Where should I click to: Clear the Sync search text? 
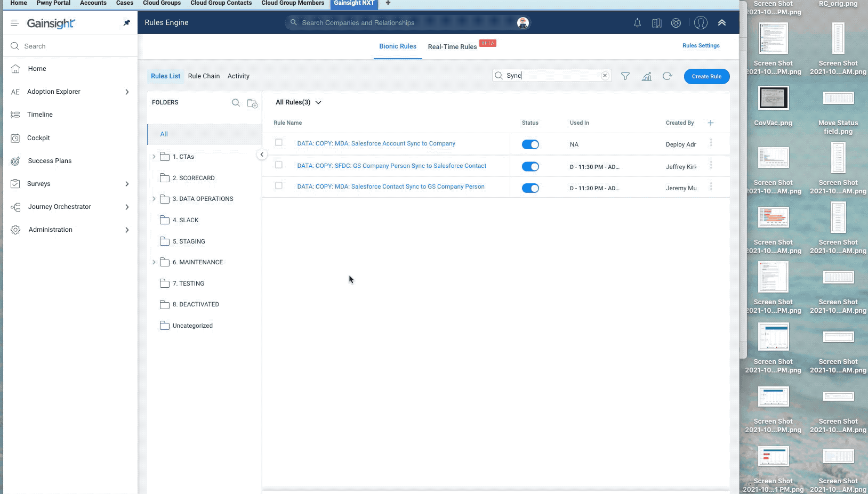pyautogui.click(x=605, y=76)
